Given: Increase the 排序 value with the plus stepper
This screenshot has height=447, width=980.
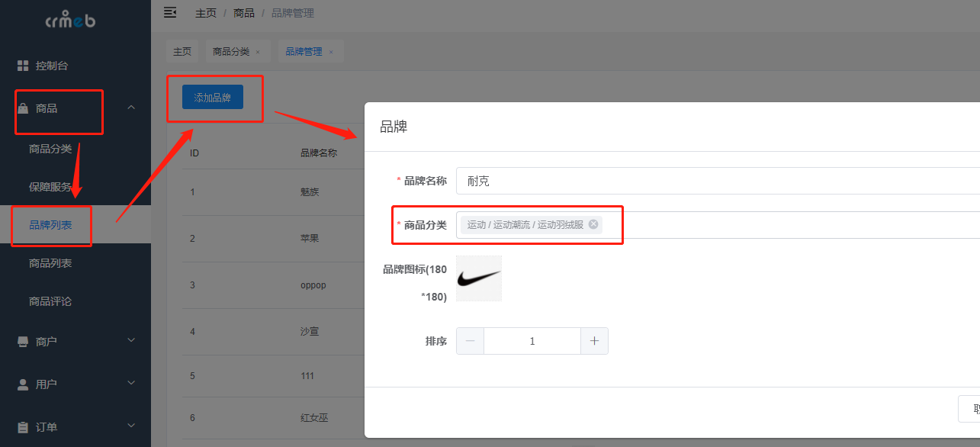Looking at the screenshot, I should [594, 340].
